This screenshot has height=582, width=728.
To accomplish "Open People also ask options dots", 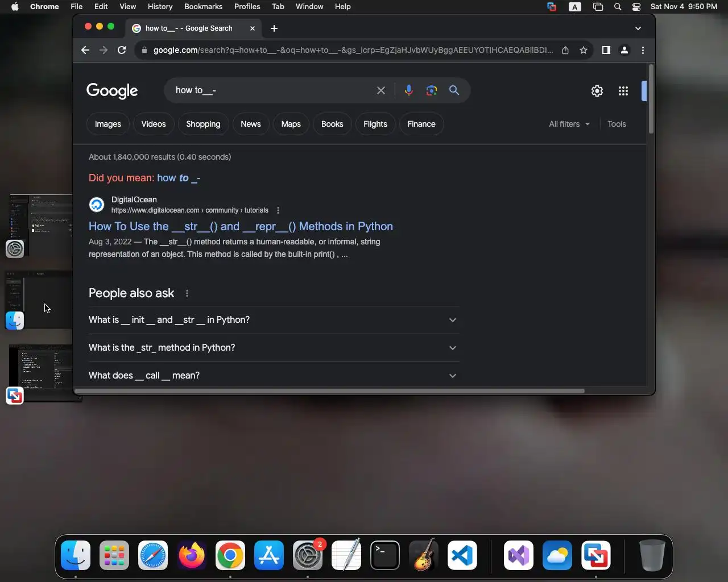I will (x=187, y=293).
